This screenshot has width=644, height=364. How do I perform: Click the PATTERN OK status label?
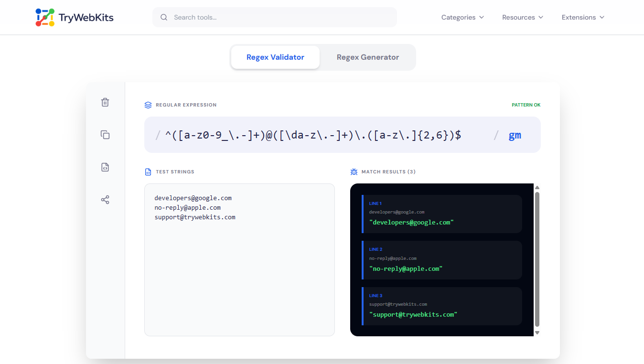(526, 105)
